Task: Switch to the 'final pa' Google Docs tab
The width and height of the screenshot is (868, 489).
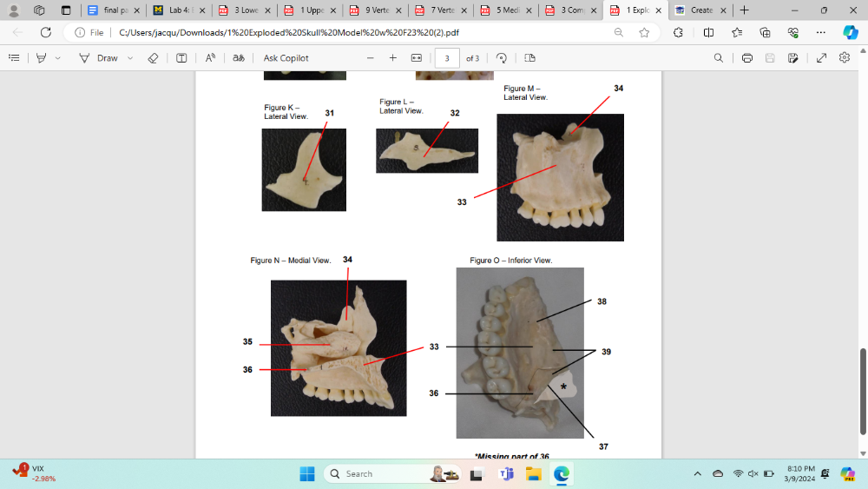Action: click(x=111, y=10)
